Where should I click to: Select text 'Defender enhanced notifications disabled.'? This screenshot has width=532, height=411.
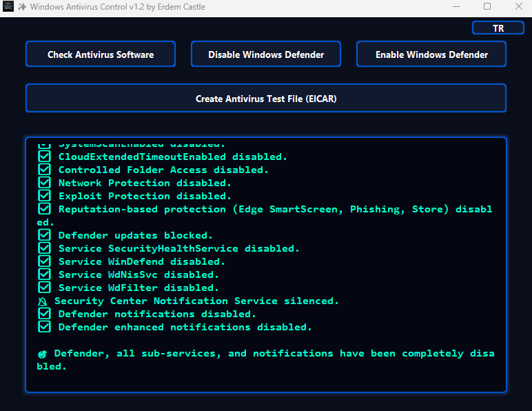pyautogui.click(x=185, y=327)
